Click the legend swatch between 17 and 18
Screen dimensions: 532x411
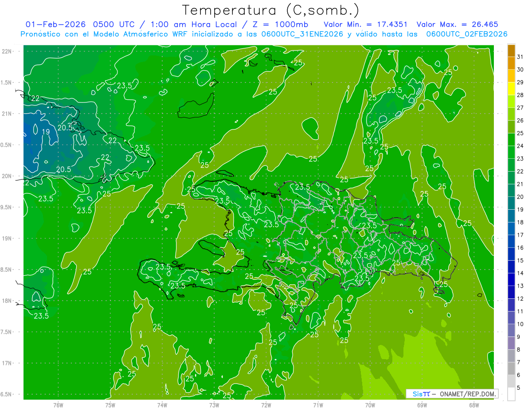point(512,229)
